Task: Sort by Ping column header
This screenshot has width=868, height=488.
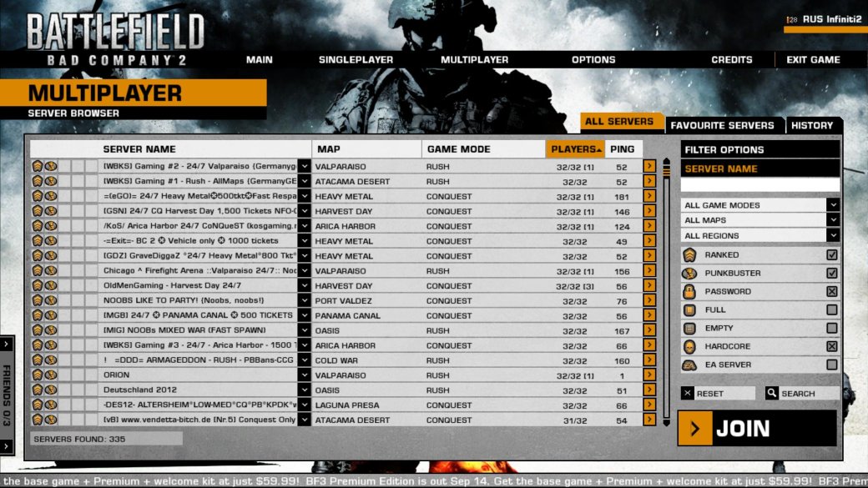Action: coord(623,148)
